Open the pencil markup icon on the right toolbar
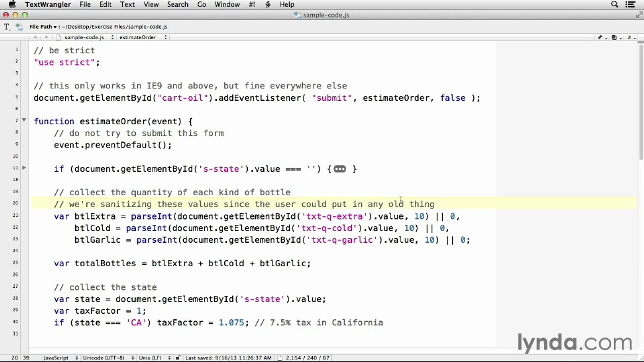 coord(601,37)
